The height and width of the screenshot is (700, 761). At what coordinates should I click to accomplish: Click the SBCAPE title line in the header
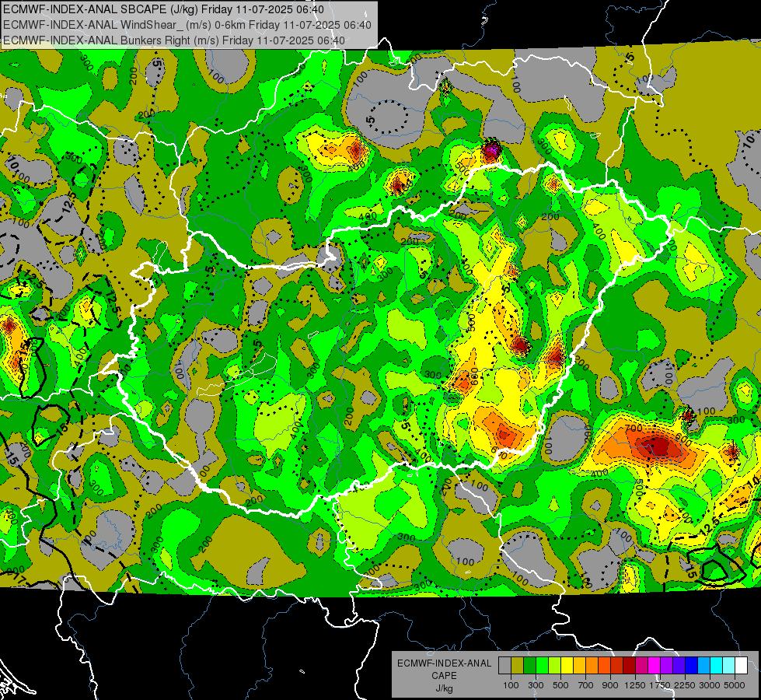click(163, 9)
